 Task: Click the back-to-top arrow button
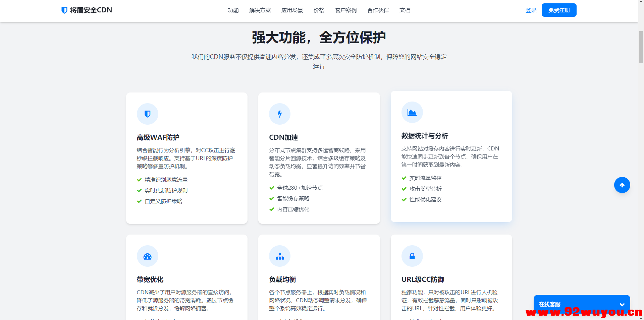[x=622, y=185]
